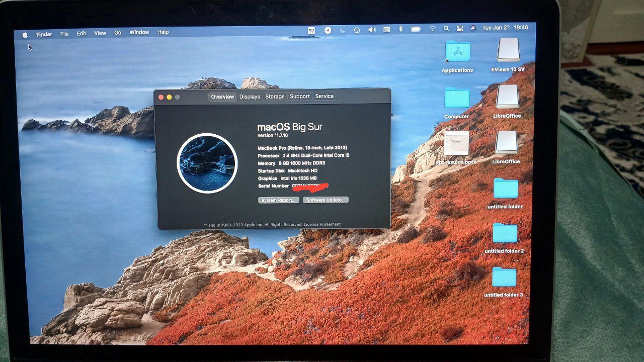Open the volume control in the menu bar
Image resolution: width=644 pixels, height=362 pixels.
pos(372,30)
